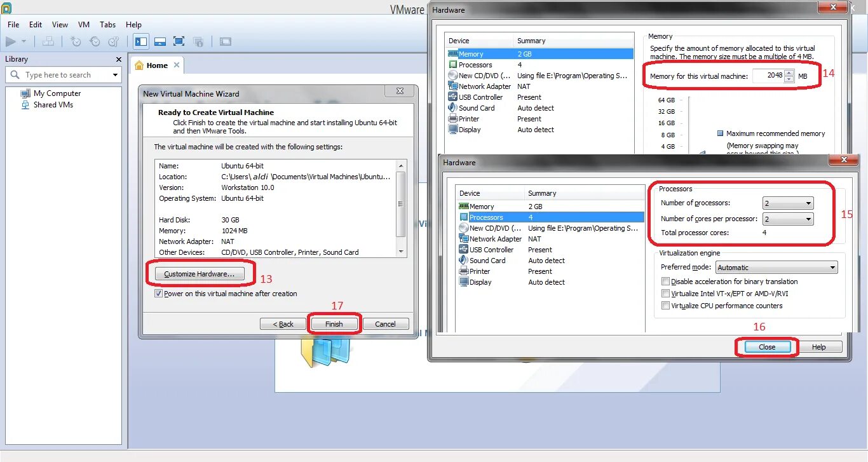The width and height of the screenshot is (868, 462).
Task: Close the Home tab
Action: [177, 65]
